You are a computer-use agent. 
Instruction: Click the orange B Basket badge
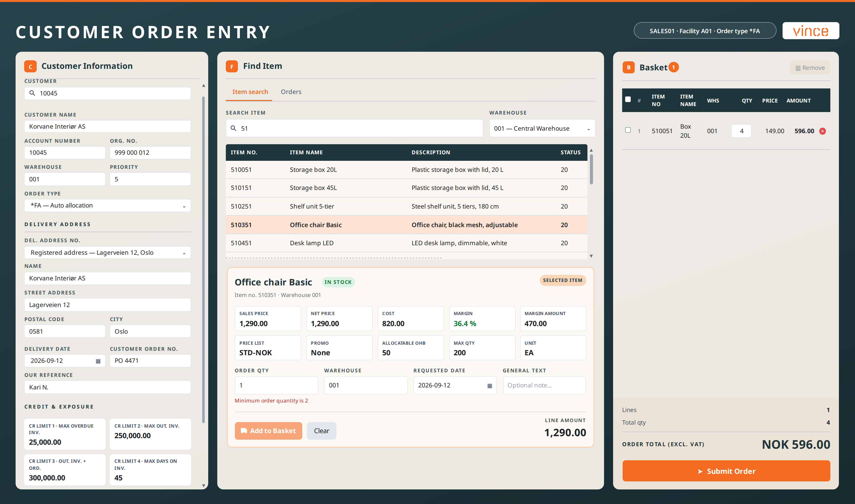click(x=628, y=67)
